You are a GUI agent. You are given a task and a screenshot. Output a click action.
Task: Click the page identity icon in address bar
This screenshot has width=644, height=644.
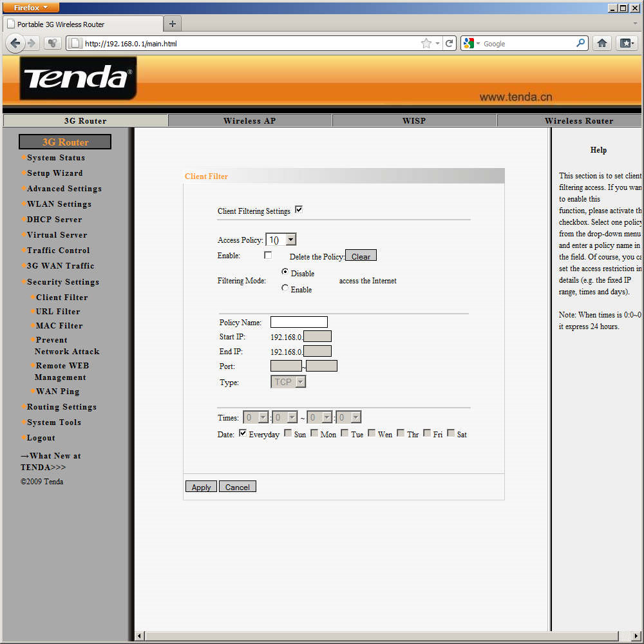click(75, 43)
